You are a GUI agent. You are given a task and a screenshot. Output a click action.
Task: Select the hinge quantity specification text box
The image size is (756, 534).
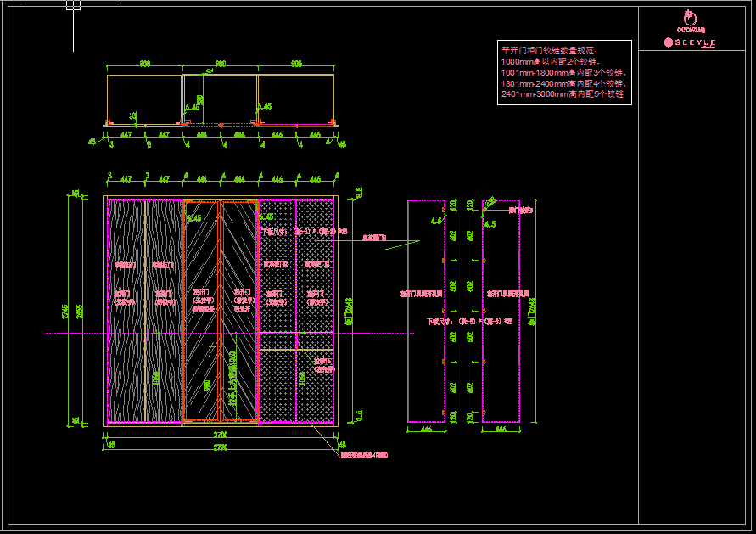pos(563,72)
